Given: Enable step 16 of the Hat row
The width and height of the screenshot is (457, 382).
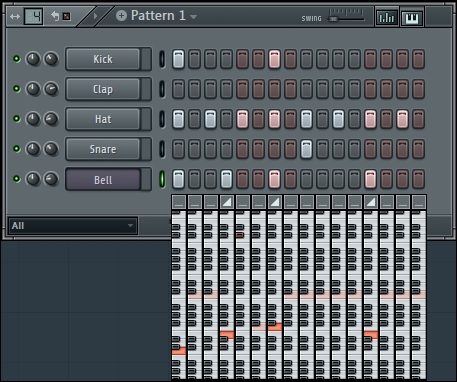Looking at the screenshot, I should [x=418, y=119].
